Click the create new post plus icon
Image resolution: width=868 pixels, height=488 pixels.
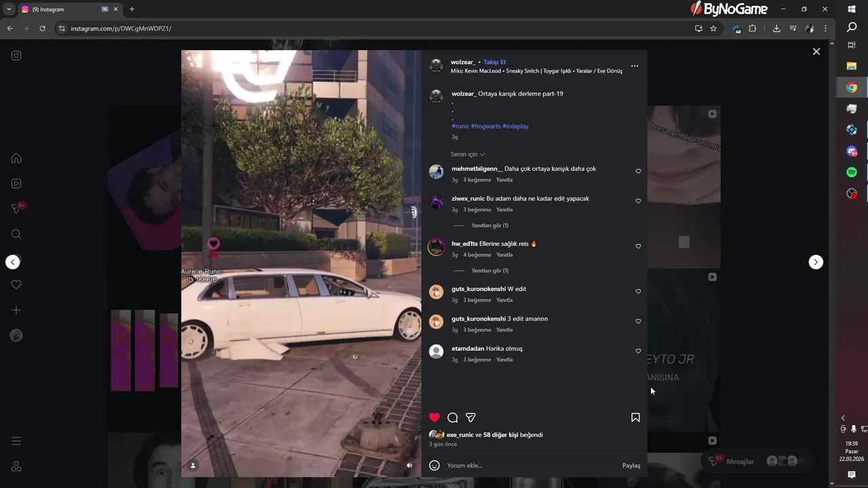(x=16, y=310)
